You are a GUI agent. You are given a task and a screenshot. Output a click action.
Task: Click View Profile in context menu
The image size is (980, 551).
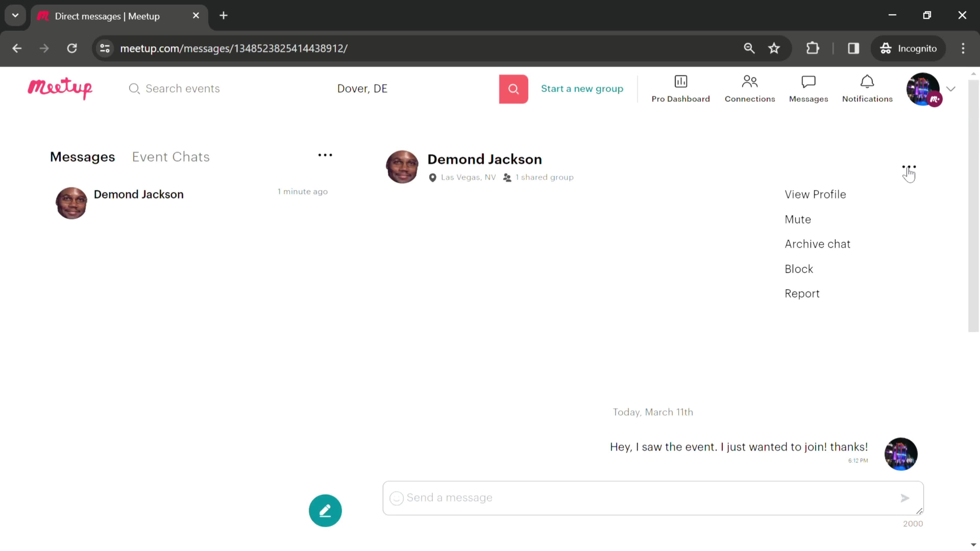pos(815,194)
